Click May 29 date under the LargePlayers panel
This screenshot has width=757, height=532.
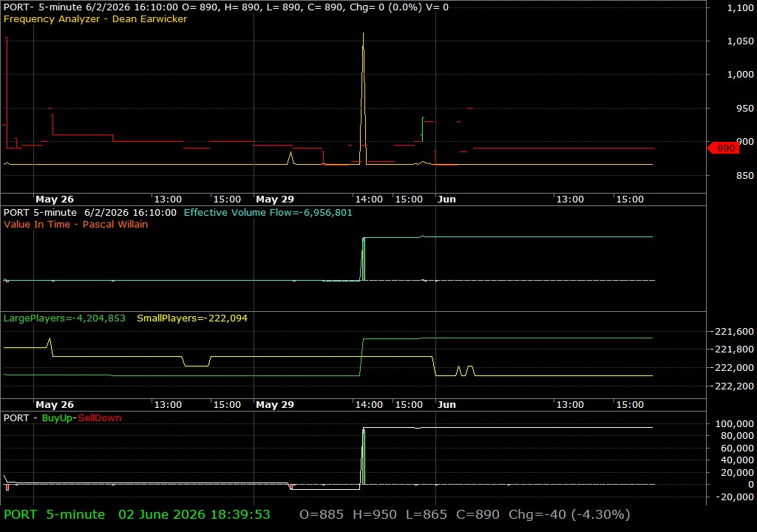tap(275, 405)
